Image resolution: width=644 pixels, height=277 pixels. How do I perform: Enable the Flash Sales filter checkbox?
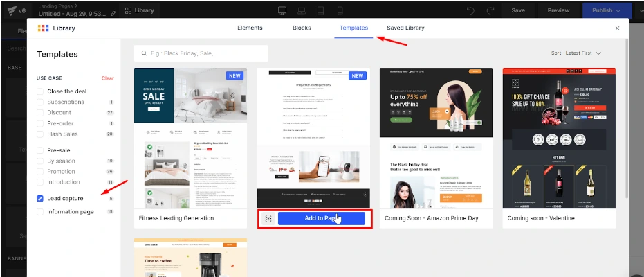pos(40,134)
